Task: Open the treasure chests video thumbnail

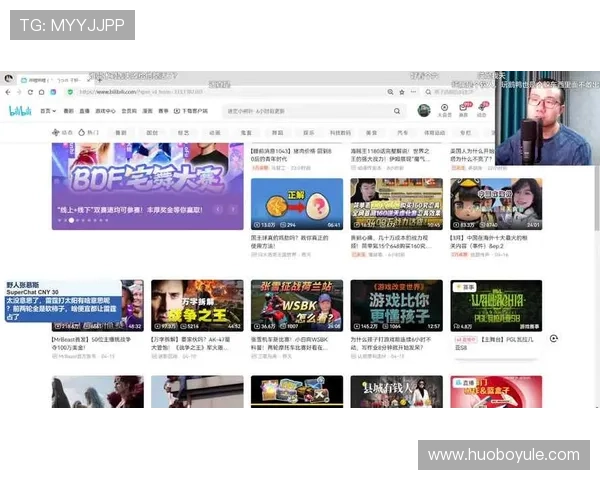Action: [x=297, y=392]
